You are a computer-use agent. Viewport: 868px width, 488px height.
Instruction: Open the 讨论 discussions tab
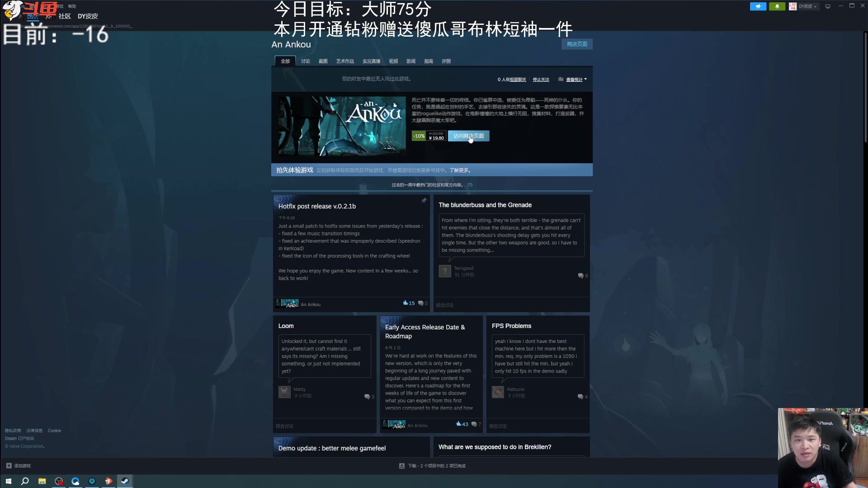(306, 61)
